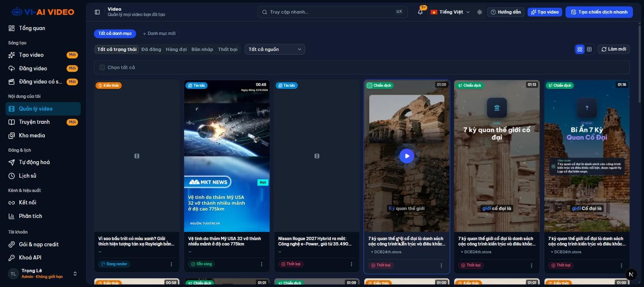Image resolution: width=644 pixels, height=287 pixels.
Task: Toggle the sidebar collapse icon
Action: tap(97, 12)
